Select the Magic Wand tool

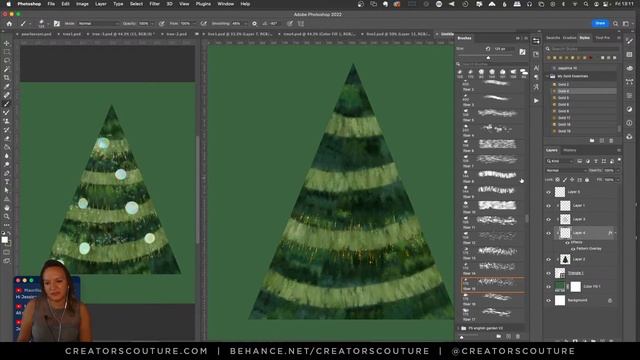(x=7, y=69)
